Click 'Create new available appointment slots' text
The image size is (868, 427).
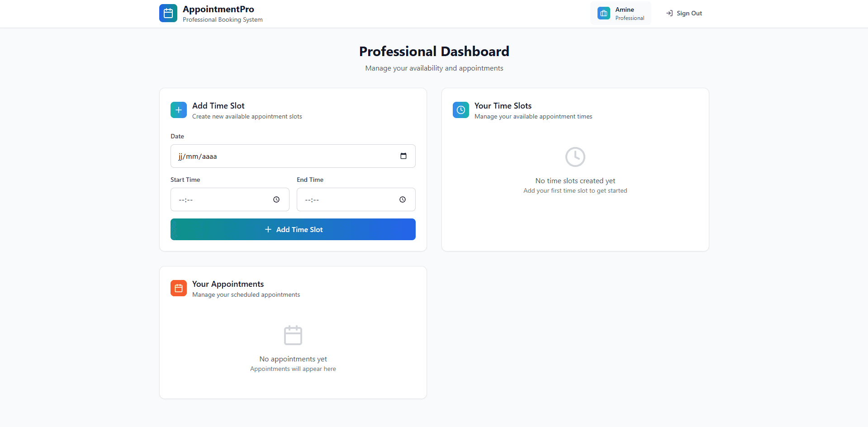pos(247,117)
